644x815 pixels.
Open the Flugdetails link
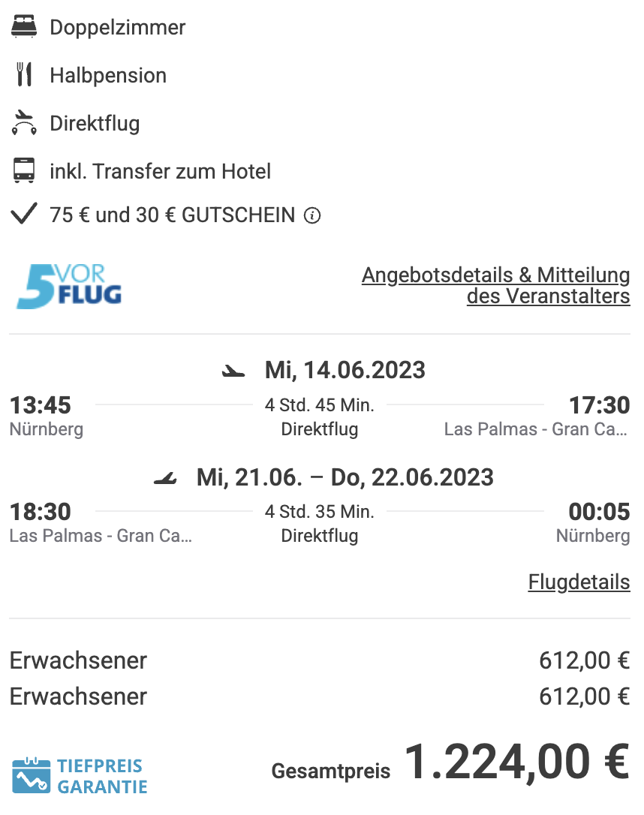579,582
